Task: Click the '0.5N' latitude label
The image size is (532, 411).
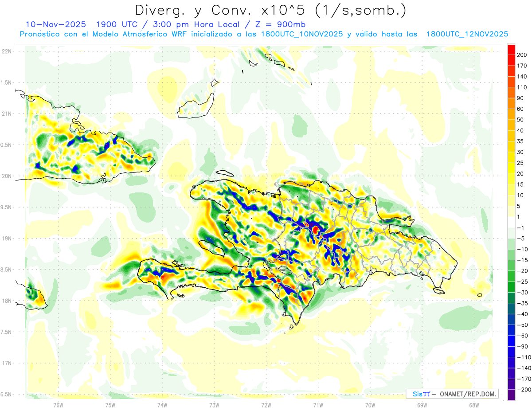Action: (6, 145)
